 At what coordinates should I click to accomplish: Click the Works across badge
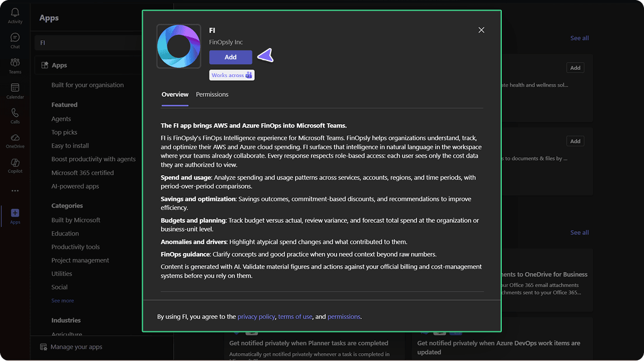232,75
